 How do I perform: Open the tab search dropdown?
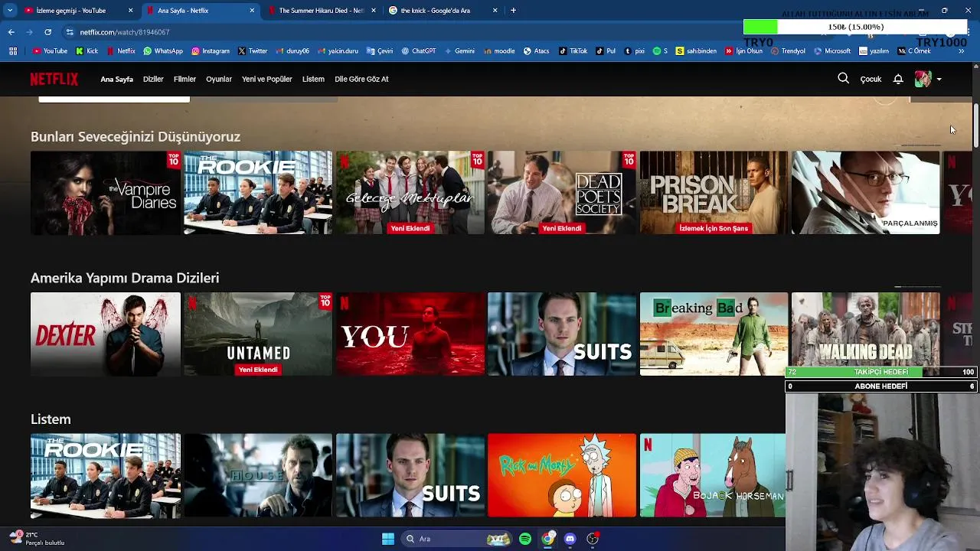9,11
